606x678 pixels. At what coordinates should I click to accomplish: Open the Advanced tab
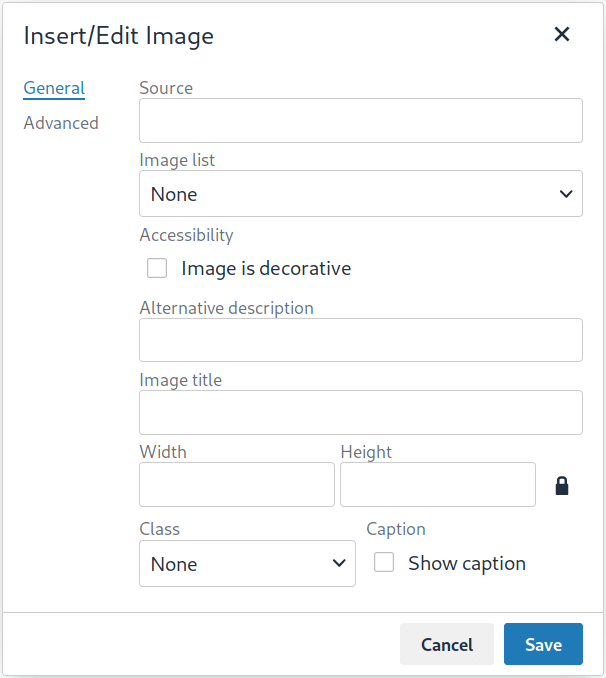[x=61, y=123]
